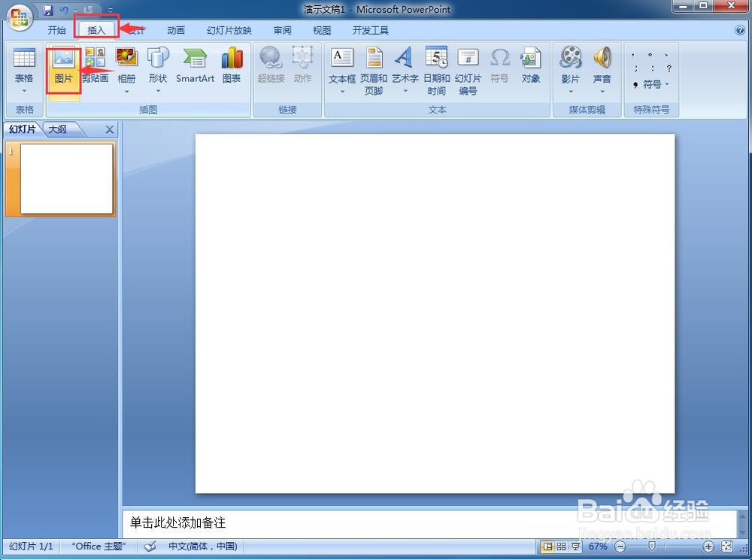The height and width of the screenshot is (560, 752).
Task: Insert a sound with the 声音 icon
Action: [602, 58]
